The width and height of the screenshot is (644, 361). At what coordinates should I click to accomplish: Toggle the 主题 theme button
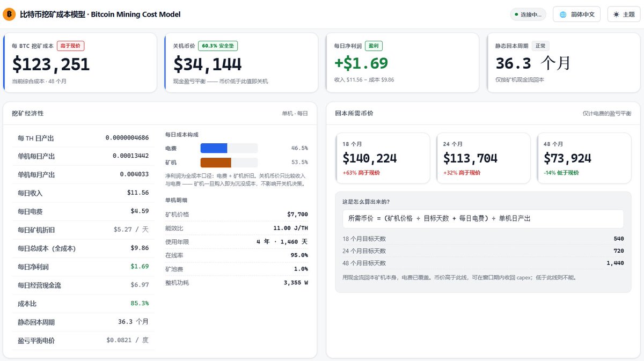pyautogui.click(x=624, y=14)
